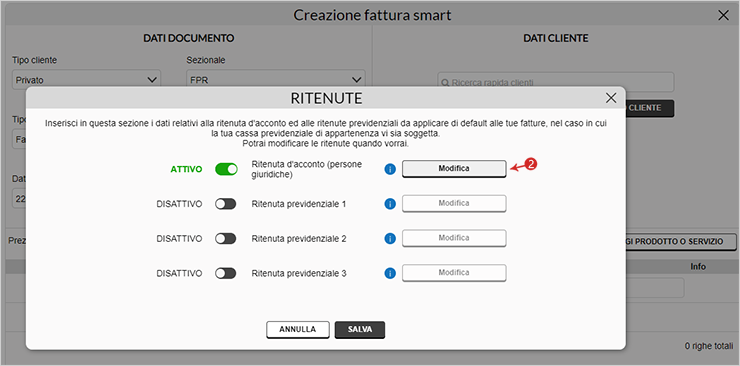Screen dimensions: 740x366
Task: Enable Ritenuta previdenziale 2 toggle
Action: tap(226, 239)
